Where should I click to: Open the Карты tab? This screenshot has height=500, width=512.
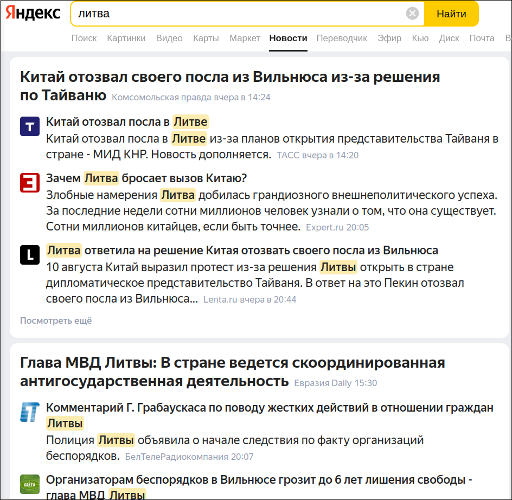click(x=206, y=38)
